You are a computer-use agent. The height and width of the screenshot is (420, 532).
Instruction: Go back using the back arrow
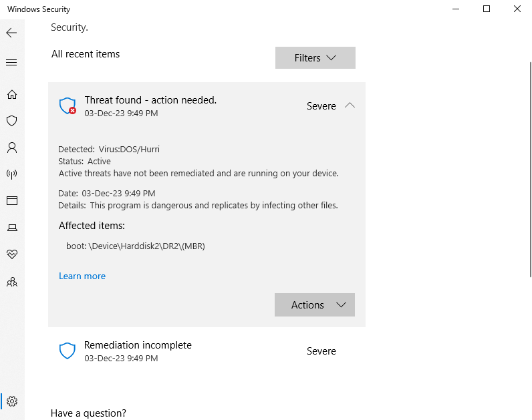tap(11, 33)
